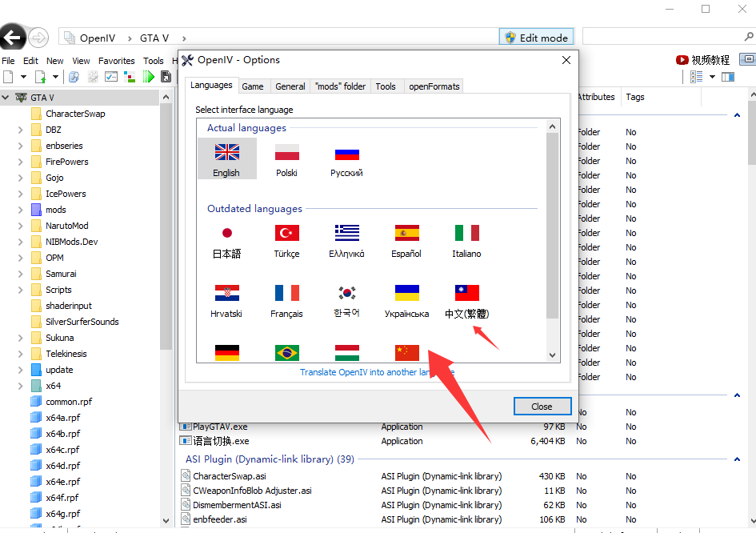Open the File menu
The image size is (756, 533).
click(x=8, y=61)
